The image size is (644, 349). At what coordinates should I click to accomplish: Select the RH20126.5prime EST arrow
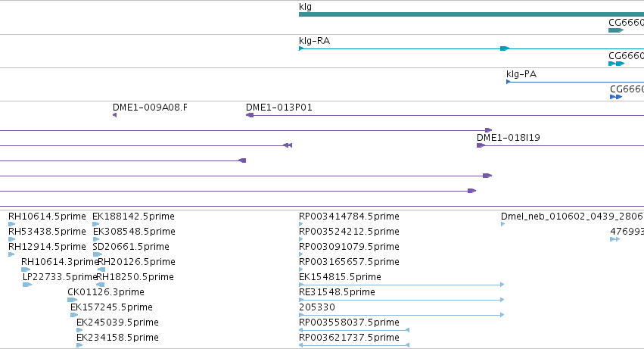[x=101, y=270]
